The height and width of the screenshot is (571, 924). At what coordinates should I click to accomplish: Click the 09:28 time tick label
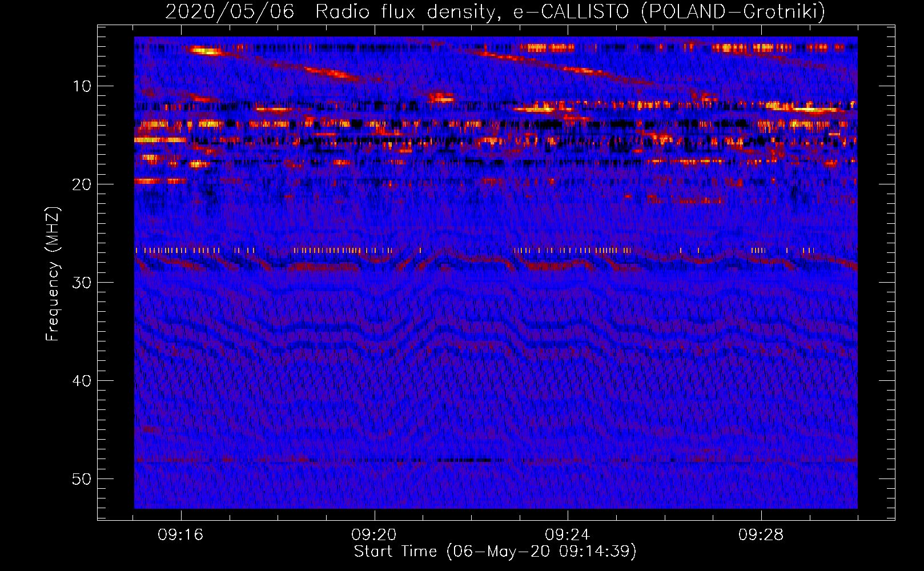pos(761,535)
